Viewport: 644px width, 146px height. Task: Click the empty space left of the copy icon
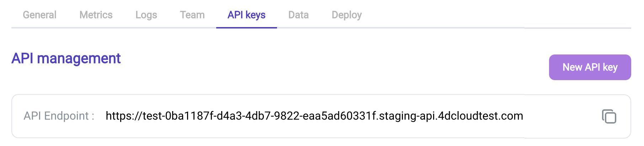[562, 116]
